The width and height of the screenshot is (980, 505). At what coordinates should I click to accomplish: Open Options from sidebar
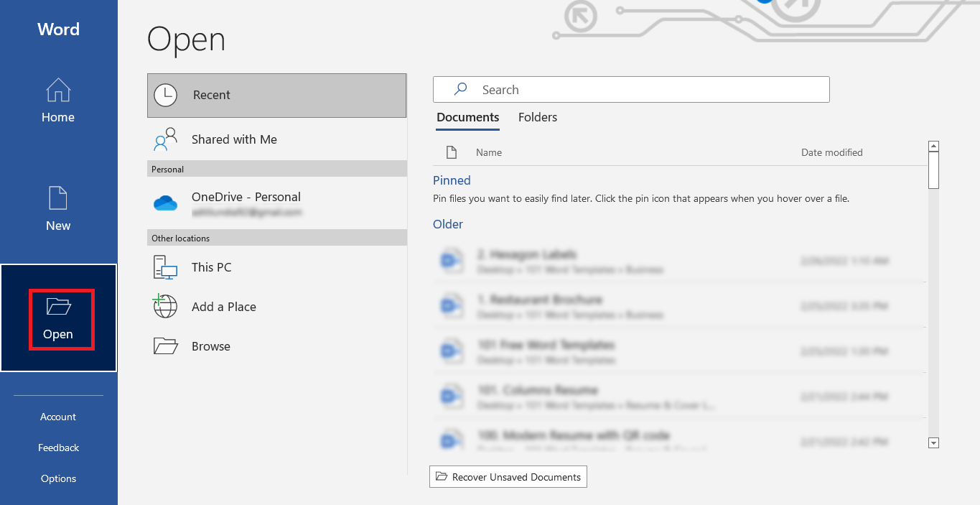[x=58, y=478]
